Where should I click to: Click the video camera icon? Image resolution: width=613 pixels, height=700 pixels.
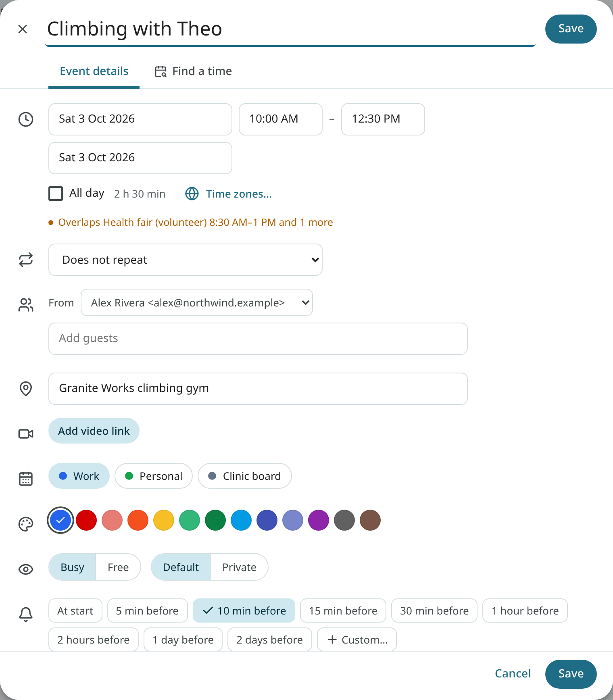(x=26, y=434)
